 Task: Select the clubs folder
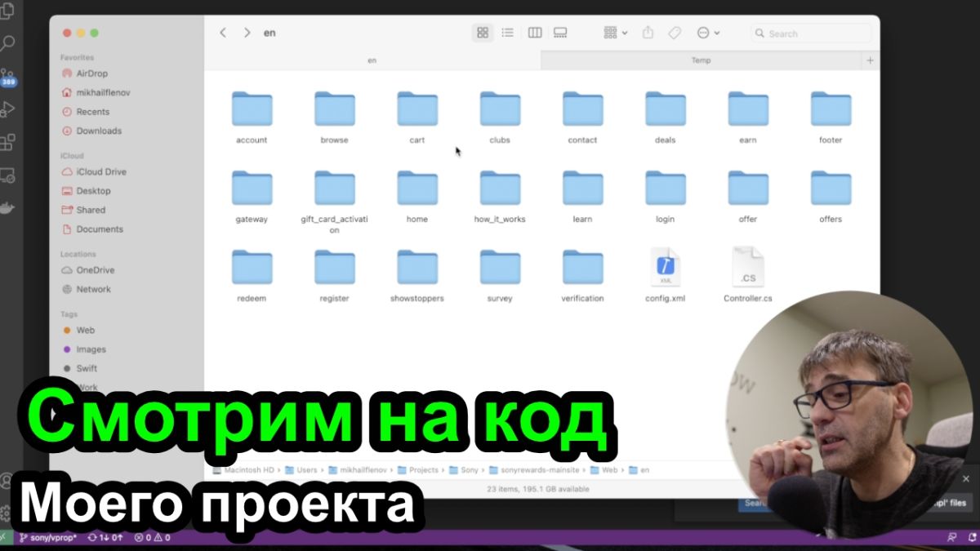[500, 109]
